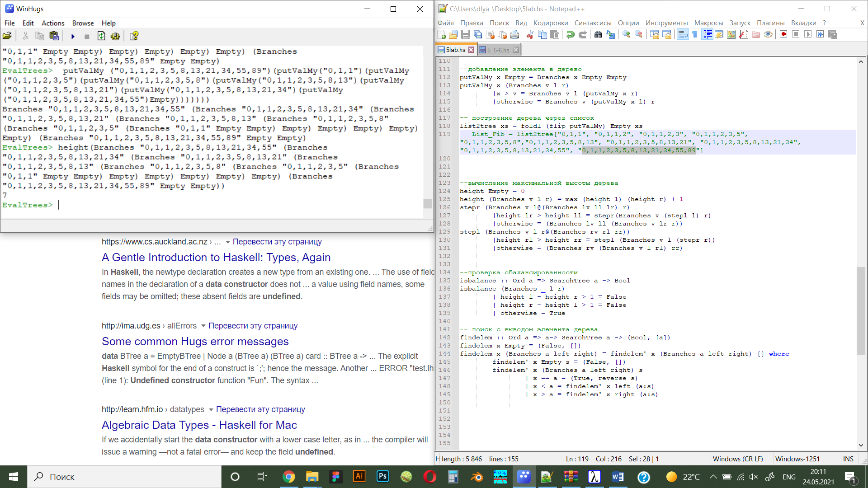The height and width of the screenshot is (488, 868).
Task: Create new document in Notepad++ toolbar
Action: click(x=442, y=35)
